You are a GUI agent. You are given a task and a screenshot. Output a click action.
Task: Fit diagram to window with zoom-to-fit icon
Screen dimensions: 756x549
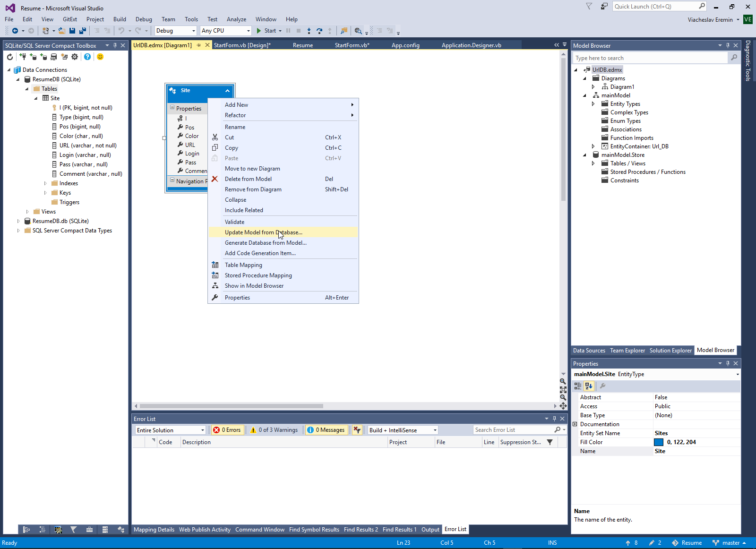tap(563, 389)
